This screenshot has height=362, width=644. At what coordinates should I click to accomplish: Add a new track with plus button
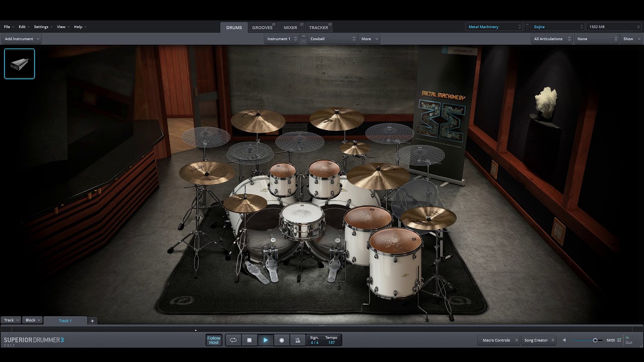pos(92,321)
